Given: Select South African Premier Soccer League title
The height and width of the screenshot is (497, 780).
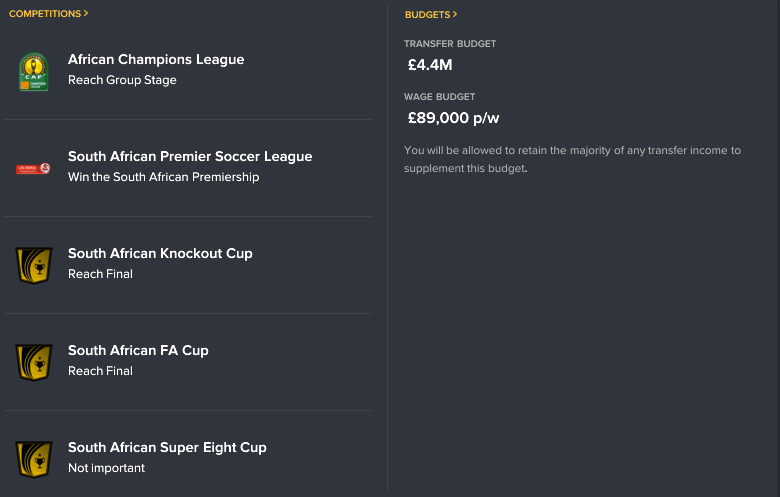Looking at the screenshot, I should point(190,156).
